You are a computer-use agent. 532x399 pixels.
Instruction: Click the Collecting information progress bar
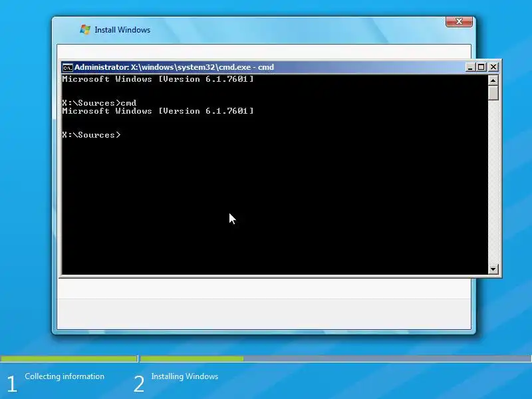[x=69, y=358]
